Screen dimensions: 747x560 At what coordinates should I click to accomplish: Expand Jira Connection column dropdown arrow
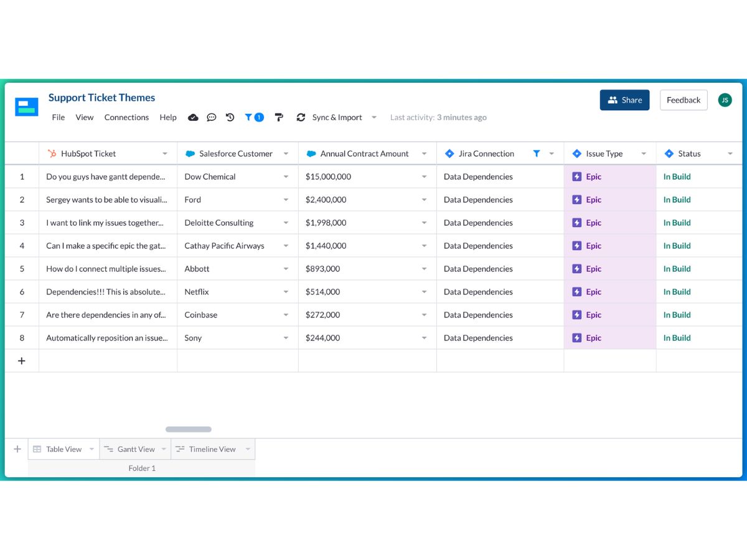coord(552,154)
